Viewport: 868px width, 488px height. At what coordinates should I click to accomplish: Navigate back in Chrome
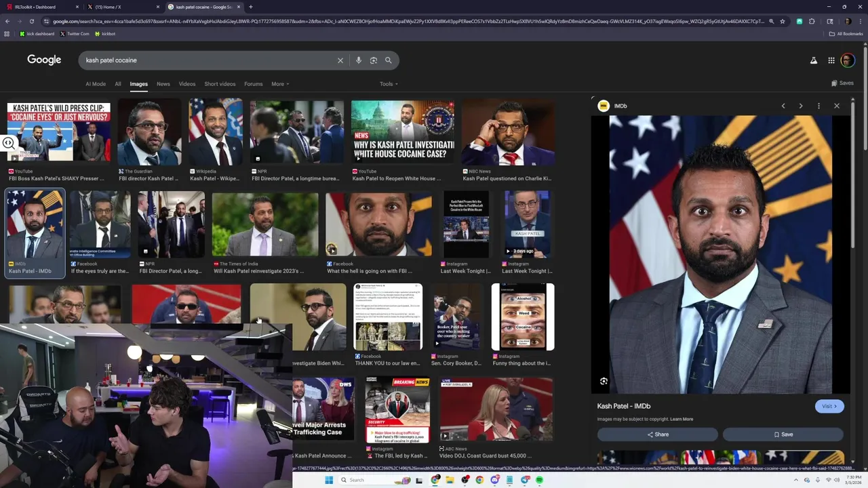pos(7,21)
